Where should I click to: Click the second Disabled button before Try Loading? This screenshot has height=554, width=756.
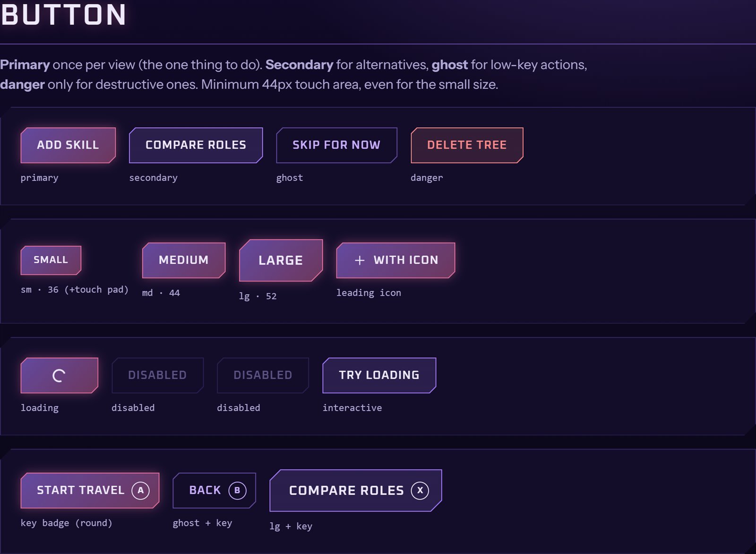click(263, 375)
